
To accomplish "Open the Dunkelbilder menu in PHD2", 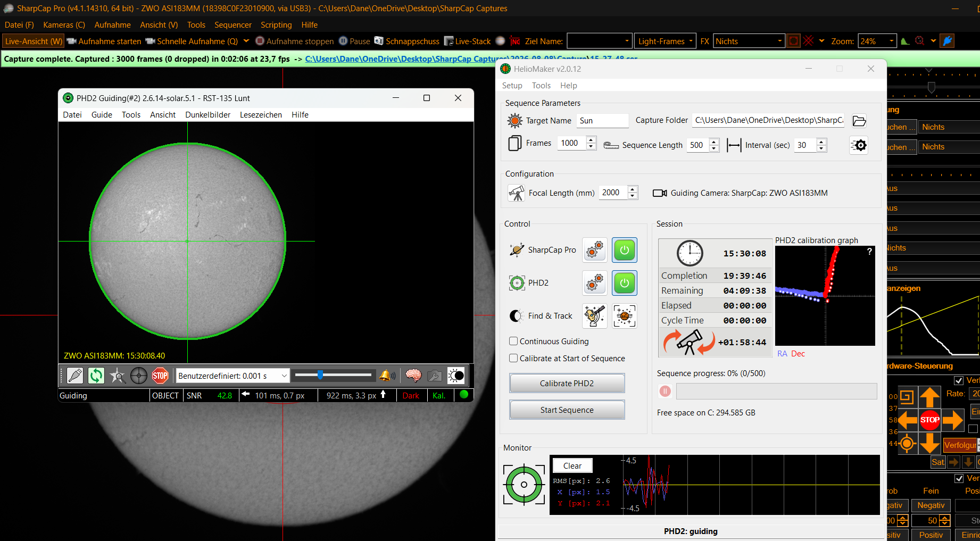I will 208,115.
